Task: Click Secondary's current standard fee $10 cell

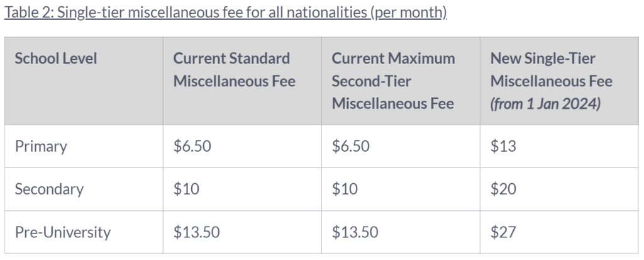Action: coord(186,189)
